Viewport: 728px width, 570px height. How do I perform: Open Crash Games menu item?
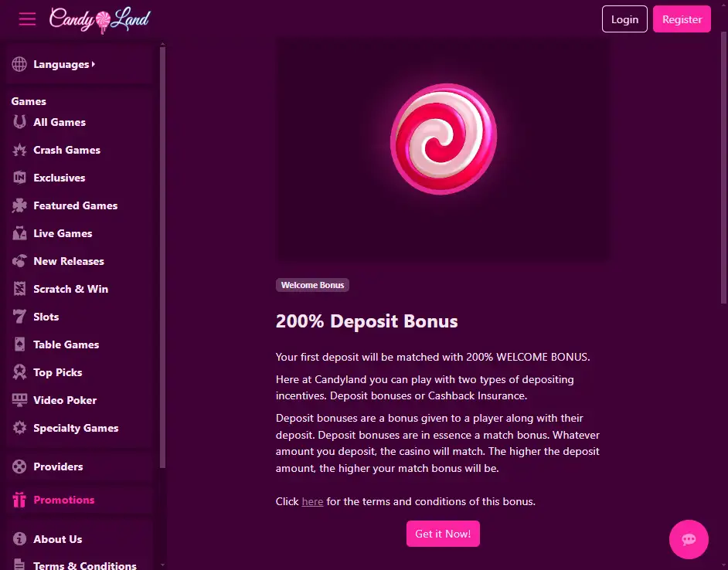[x=67, y=150]
